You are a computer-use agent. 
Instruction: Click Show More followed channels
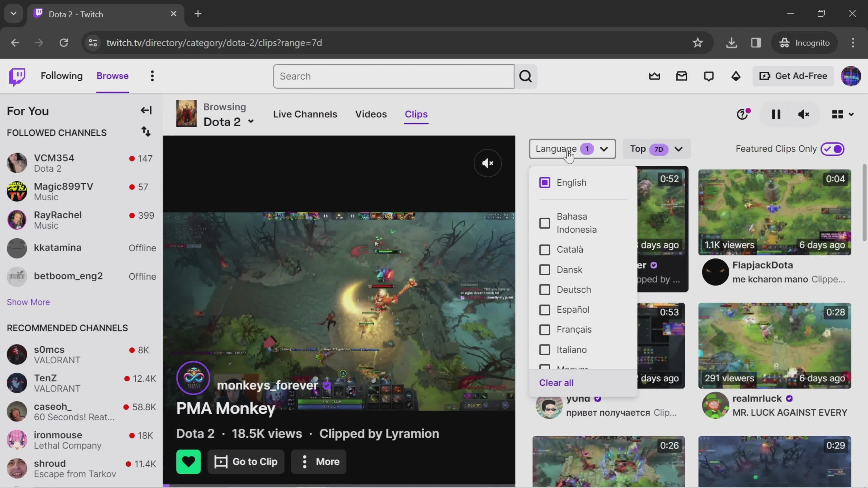tap(28, 302)
